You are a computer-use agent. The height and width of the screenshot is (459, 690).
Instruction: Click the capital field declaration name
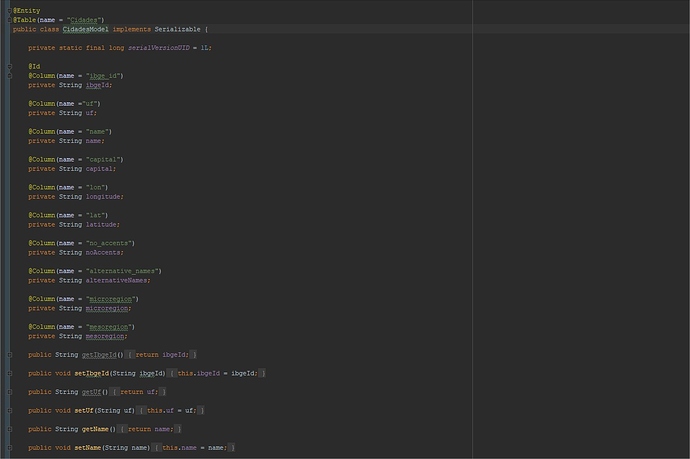pyautogui.click(x=99, y=169)
